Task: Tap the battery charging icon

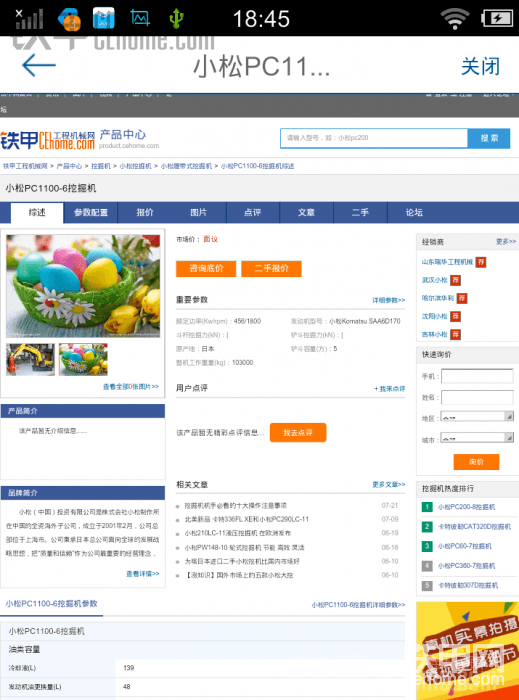Action: point(497,19)
